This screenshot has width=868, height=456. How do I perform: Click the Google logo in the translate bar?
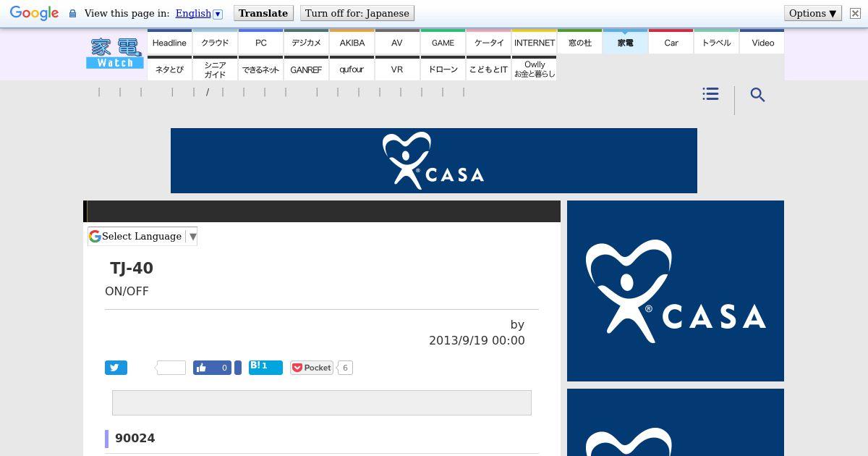click(34, 14)
